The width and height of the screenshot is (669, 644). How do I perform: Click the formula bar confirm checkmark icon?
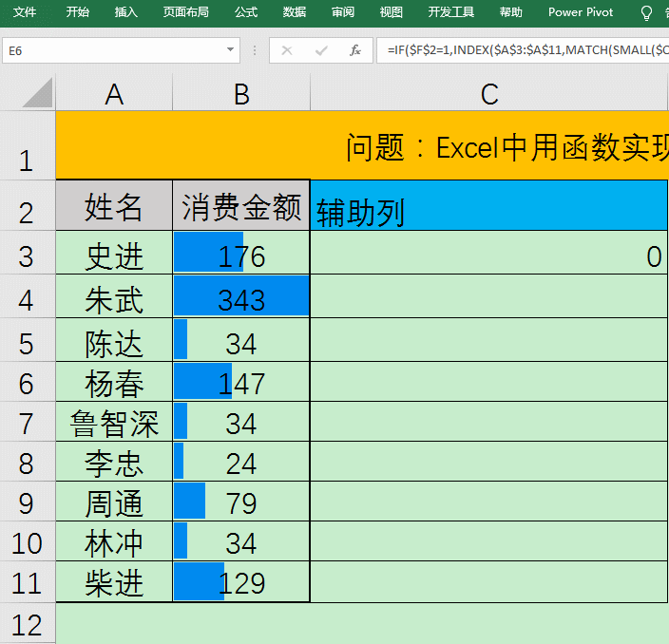(321, 50)
